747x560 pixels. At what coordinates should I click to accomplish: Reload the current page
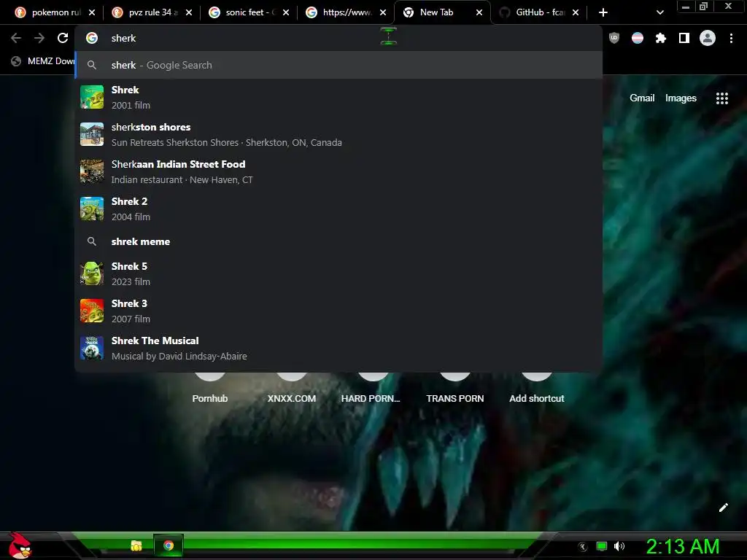coord(63,38)
